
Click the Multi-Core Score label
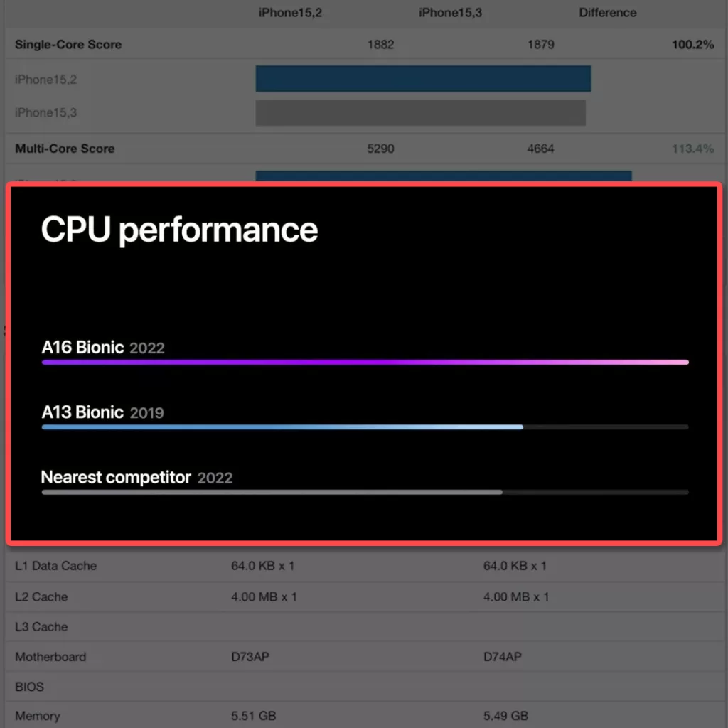65,149
